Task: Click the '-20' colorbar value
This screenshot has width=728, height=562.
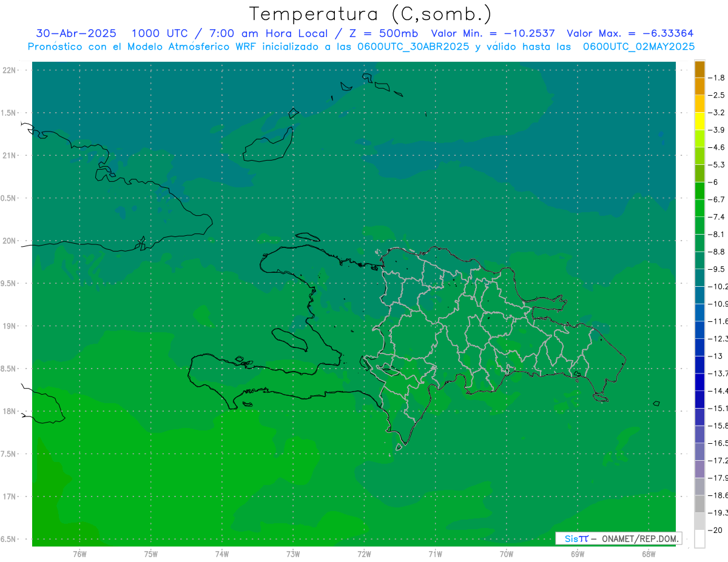Action: tap(716, 530)
